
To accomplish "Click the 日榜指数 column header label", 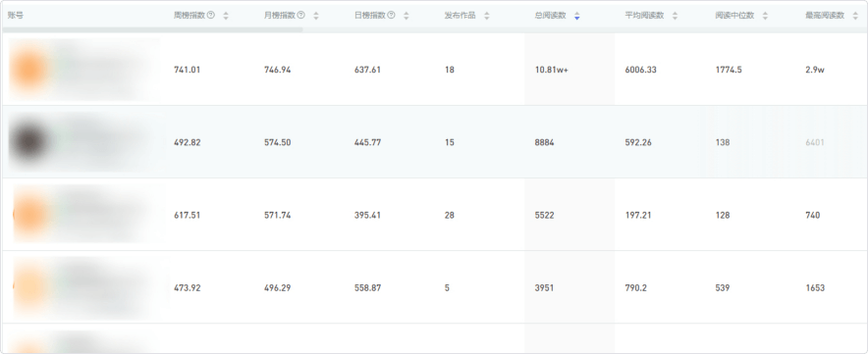I will 370,16.
